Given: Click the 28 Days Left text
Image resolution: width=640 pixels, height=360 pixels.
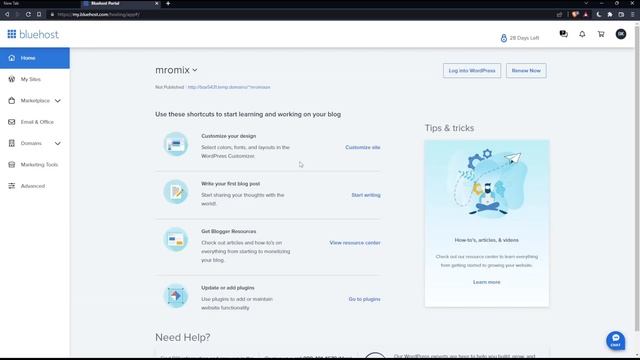Looking at the screenshot, I should (524, 38).
